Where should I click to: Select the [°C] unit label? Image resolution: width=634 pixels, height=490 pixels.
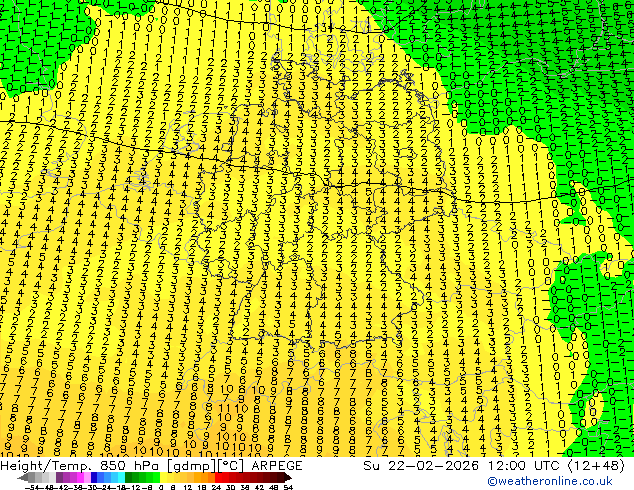click(231, 466)
